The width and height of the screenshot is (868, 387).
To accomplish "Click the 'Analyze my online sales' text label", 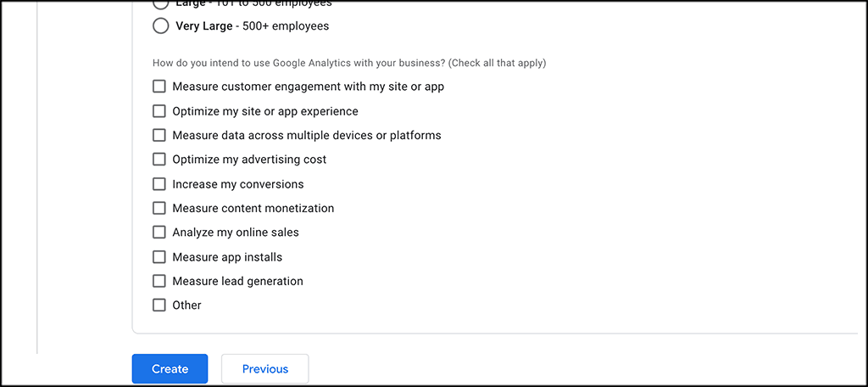I will point(235,233).
